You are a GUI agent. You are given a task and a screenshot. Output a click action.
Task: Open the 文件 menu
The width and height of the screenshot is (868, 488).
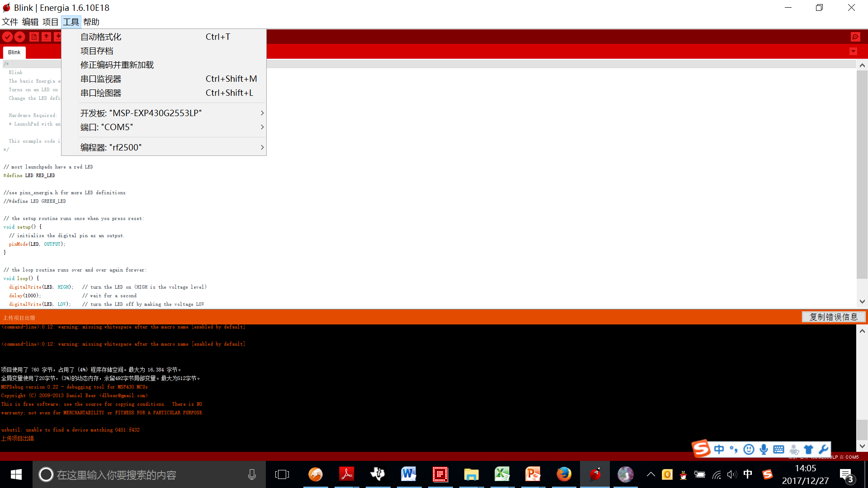(10, 22)
